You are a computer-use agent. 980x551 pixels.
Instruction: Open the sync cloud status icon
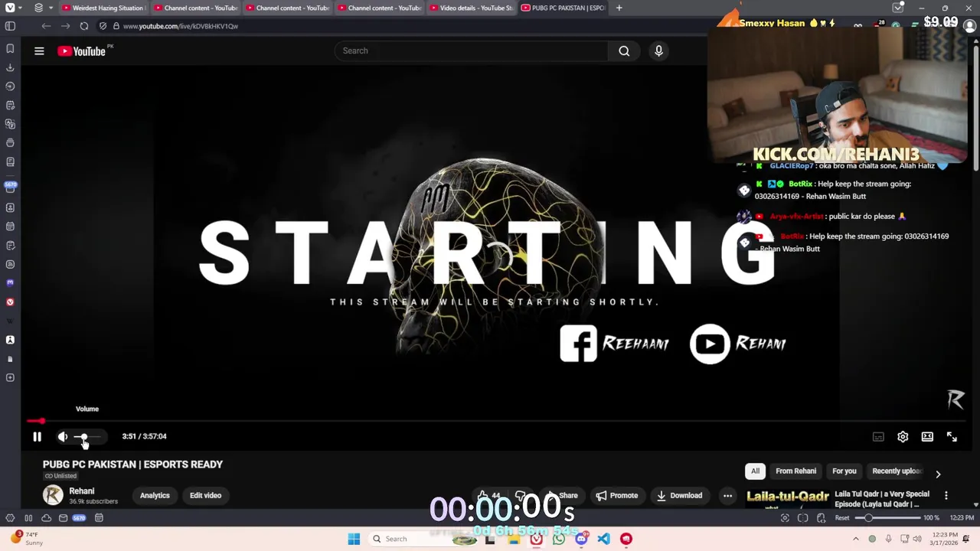46,518
